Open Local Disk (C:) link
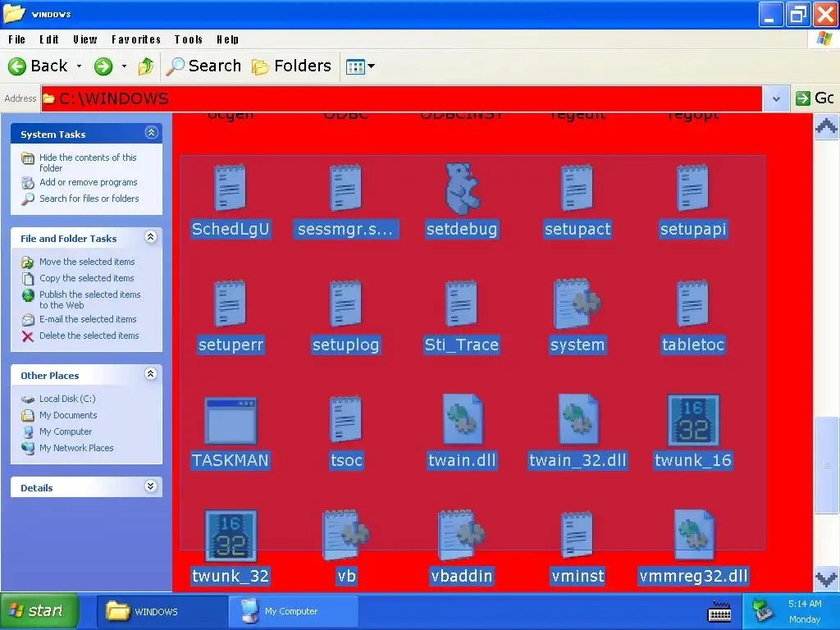 tap(67, 399)
